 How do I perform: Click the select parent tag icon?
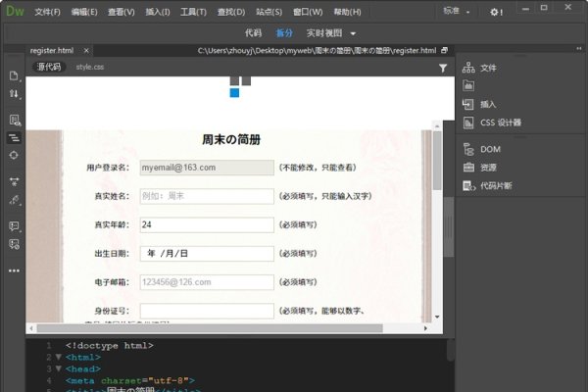pyautogui.click(x=15, y=200)
